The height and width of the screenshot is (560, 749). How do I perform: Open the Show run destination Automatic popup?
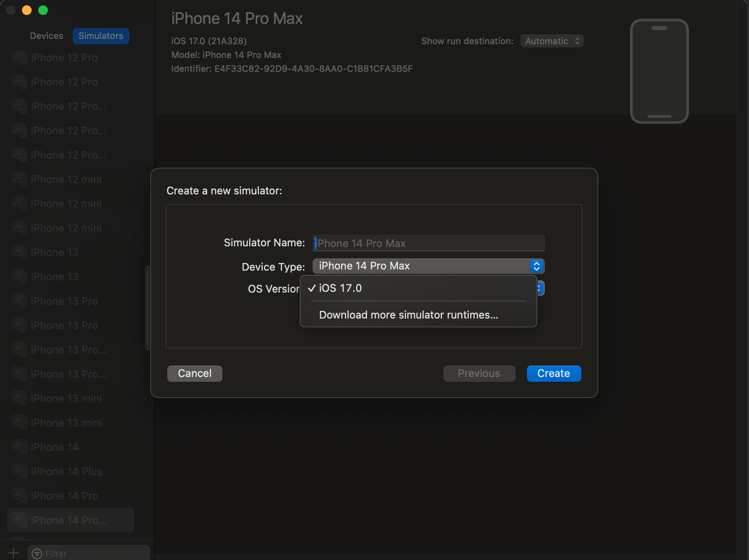pos(552,41)
